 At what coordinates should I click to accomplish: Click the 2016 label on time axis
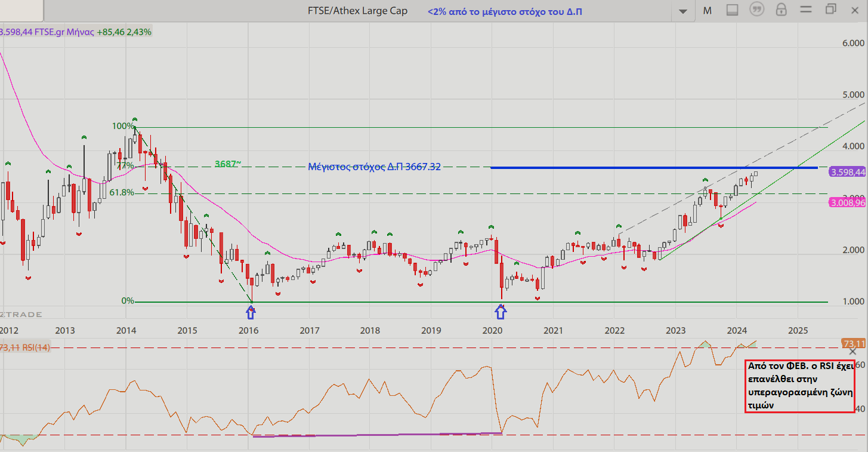248,330
